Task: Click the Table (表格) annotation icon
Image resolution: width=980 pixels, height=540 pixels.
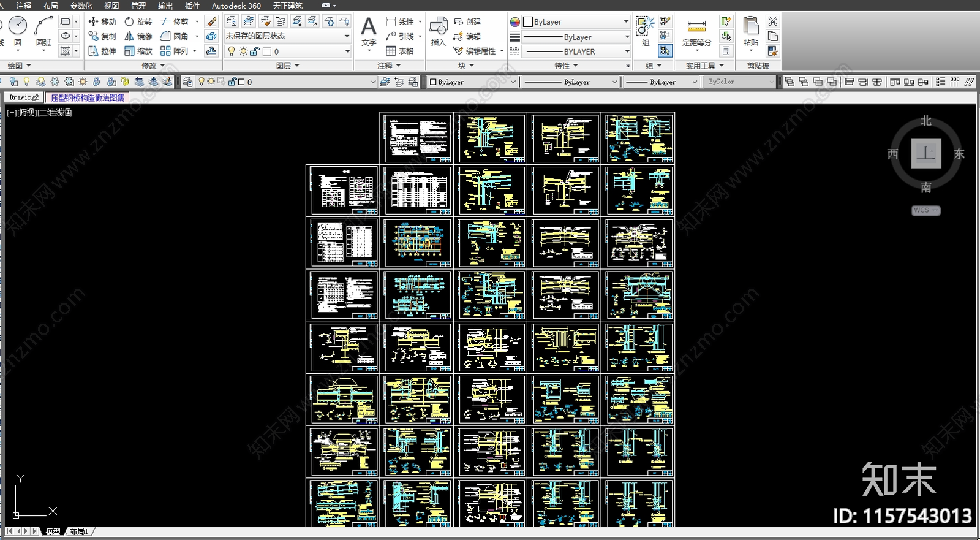Action: [400, 51]
